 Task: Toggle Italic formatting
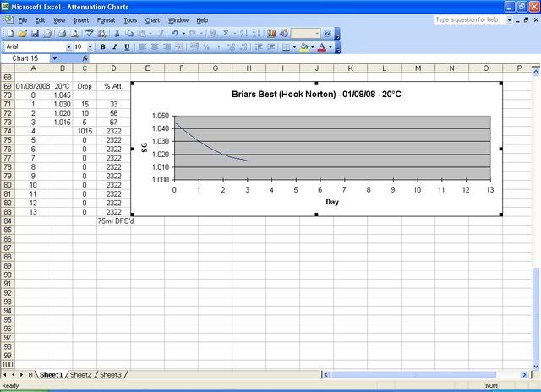[115, 47]
